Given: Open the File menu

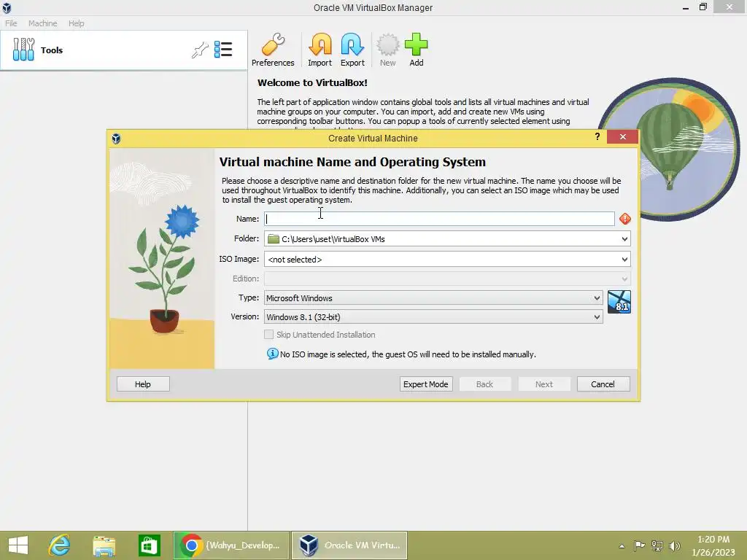Looking at the screenshot, I should point(11,23).
